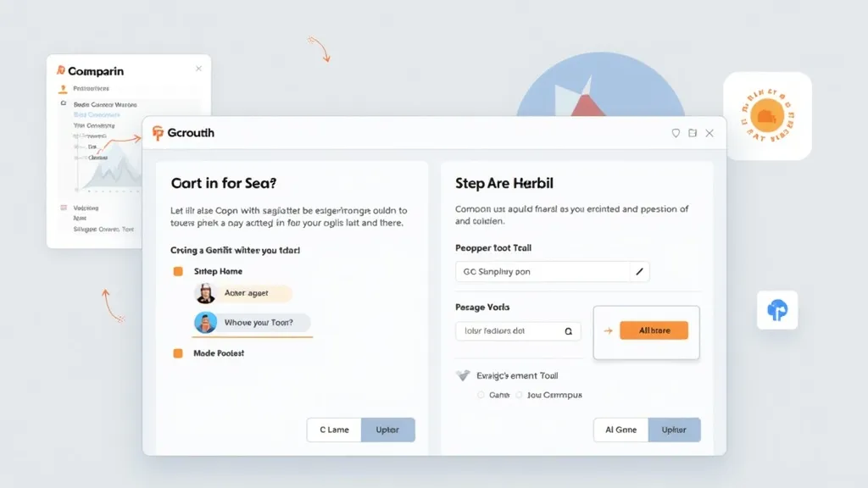Click the folder icon in dialog header
868x488 pixels.
pos(693,133)
